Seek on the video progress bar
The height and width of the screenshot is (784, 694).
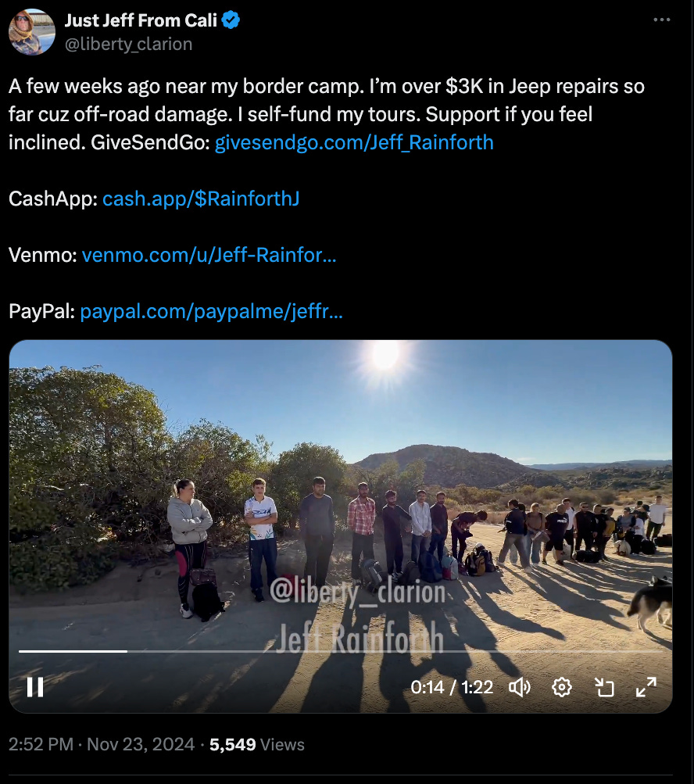click(x=341, y=651)
